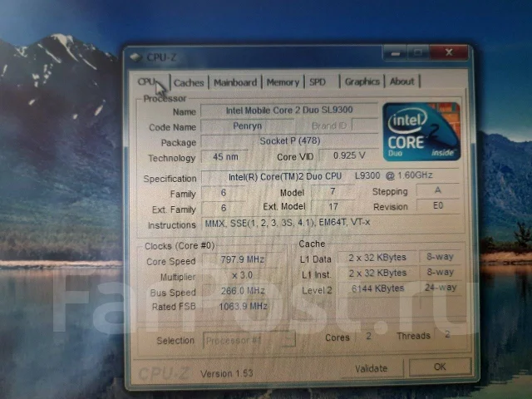
Task: Click the L1 Inst. value 2 x 32 KBytes
Action: coord(377,273)
